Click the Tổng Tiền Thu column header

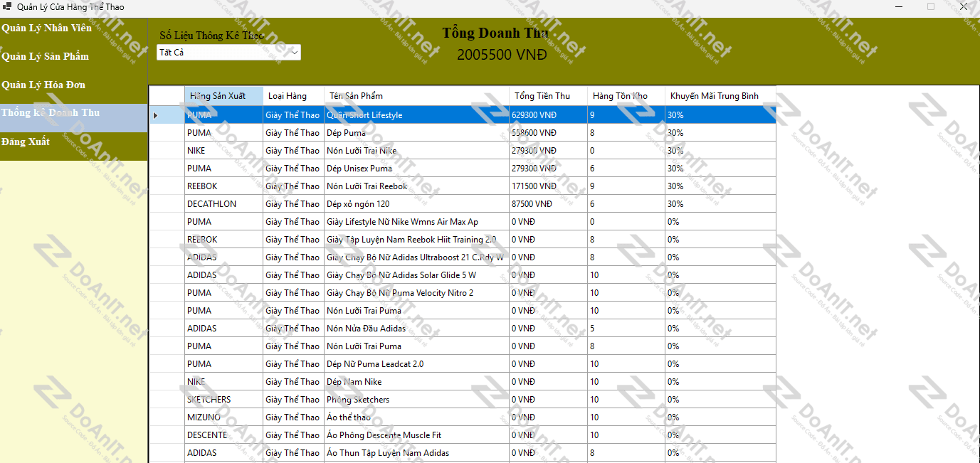(548, 96)
